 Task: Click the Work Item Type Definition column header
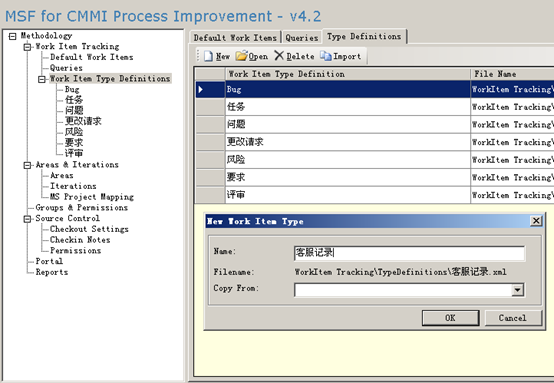pyautogui.click(x=348, y=74)
